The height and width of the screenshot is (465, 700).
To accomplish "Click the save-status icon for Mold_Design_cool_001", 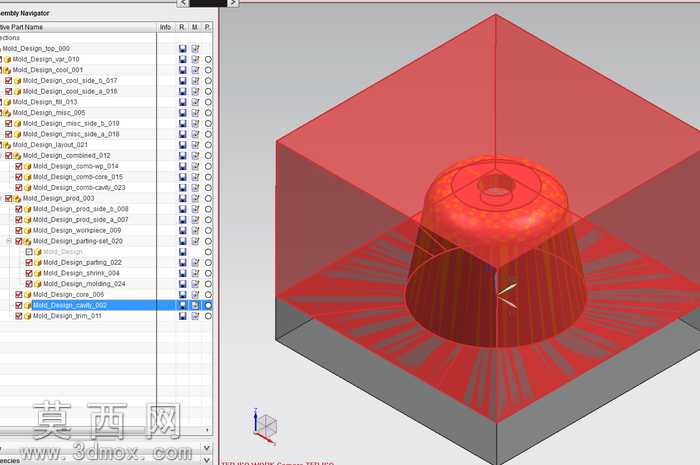I will click(x=183, y=70).
